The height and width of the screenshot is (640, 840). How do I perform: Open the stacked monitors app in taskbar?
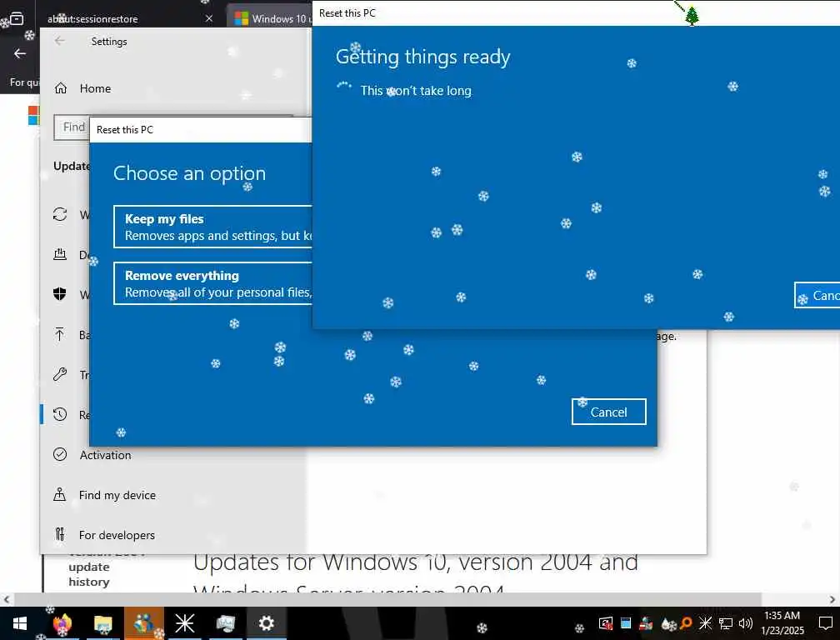point(226,623)
